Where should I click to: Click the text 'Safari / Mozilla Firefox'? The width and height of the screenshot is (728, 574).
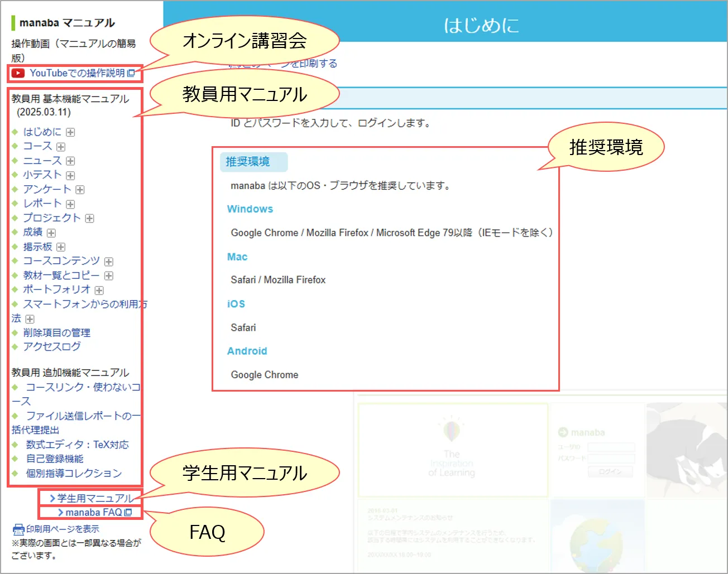pyautogui.click(x=278, y=280)
